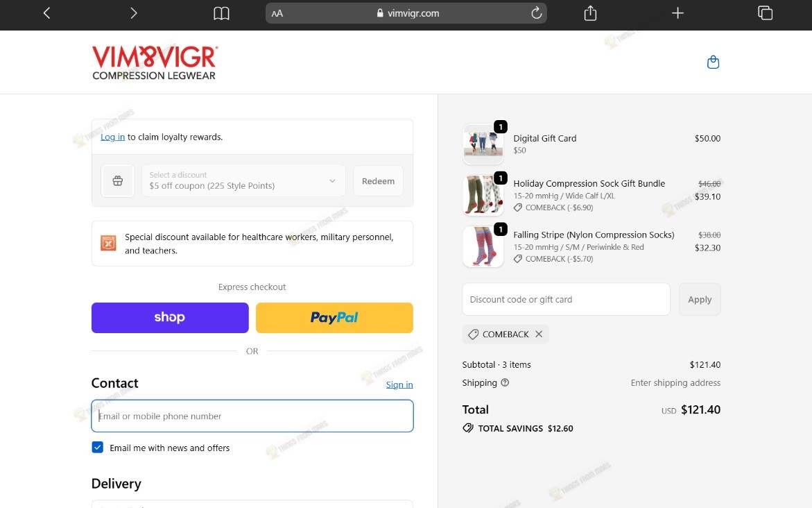Screen dimensions: 812x508
Task: Show all open tabs overview icon
Action: click(765, 13)
